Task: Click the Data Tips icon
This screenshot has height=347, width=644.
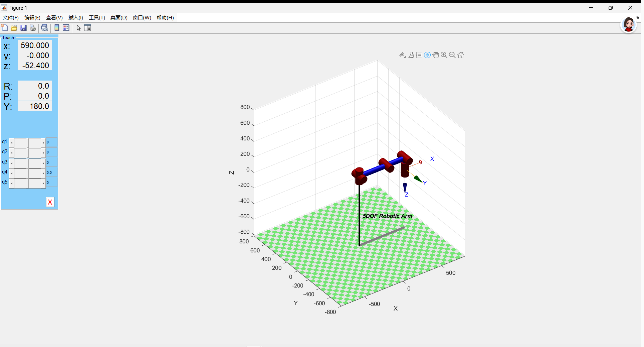Action: [419, 55]
